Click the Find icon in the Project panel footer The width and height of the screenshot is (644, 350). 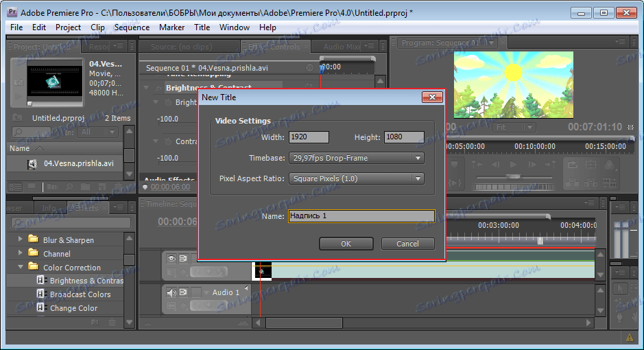tap(69, 187)
